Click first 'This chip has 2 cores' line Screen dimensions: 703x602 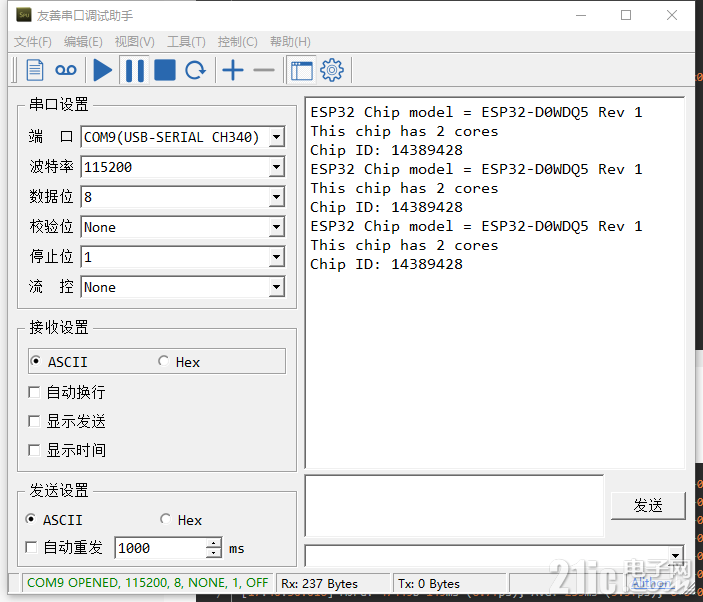click(x=404, y=131)
